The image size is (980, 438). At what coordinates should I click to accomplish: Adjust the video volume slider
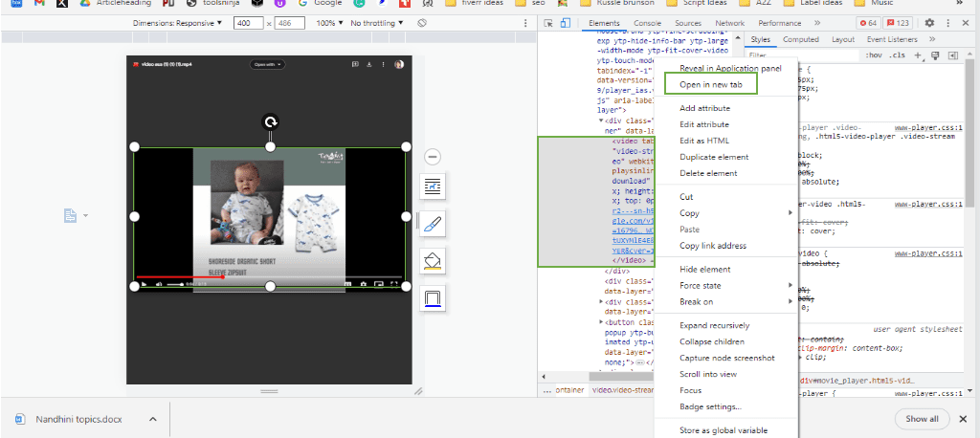pyautogui.click(x=176, y=284)
